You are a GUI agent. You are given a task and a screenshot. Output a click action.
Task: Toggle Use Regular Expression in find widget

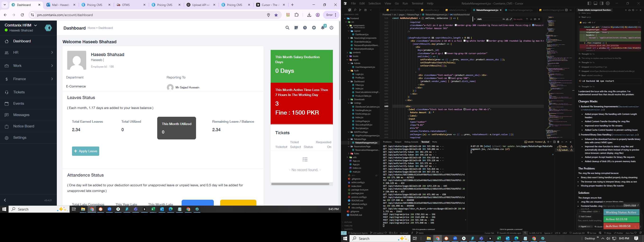(x=511, y=19)
